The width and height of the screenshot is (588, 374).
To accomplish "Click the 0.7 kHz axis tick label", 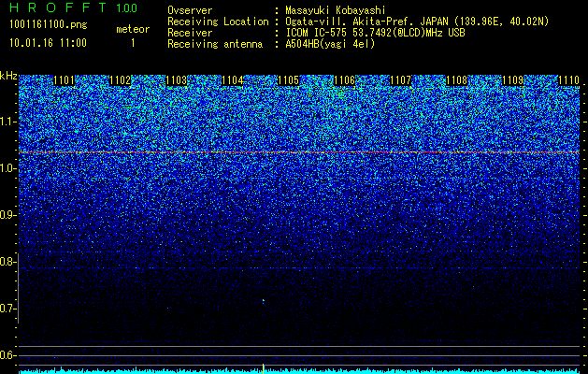I will (8, 309).
